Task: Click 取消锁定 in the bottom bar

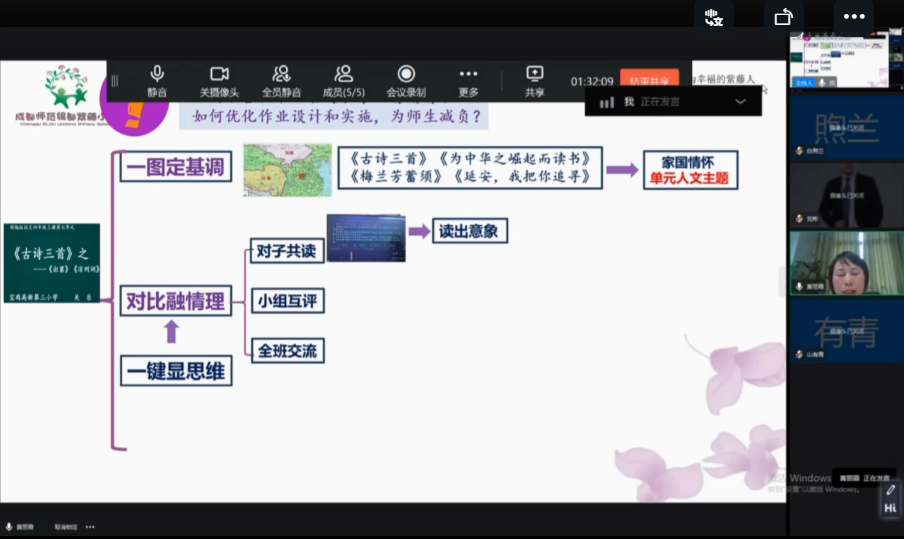Action: pos(65,526)
